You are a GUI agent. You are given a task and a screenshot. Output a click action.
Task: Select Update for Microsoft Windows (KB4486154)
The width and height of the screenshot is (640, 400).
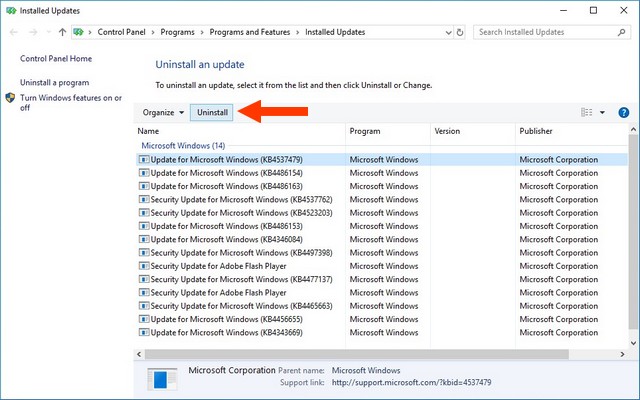point(382,173)
